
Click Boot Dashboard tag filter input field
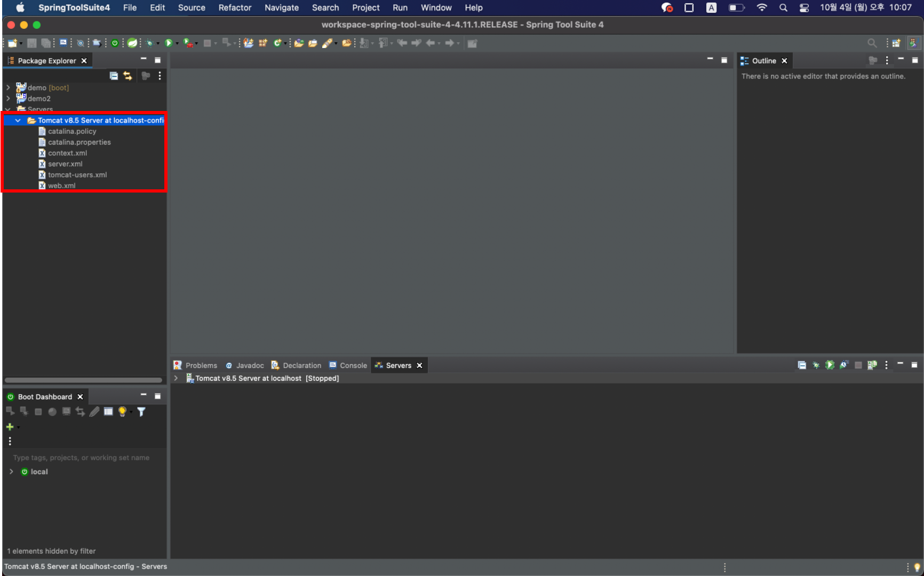click(x=84, y=458)
